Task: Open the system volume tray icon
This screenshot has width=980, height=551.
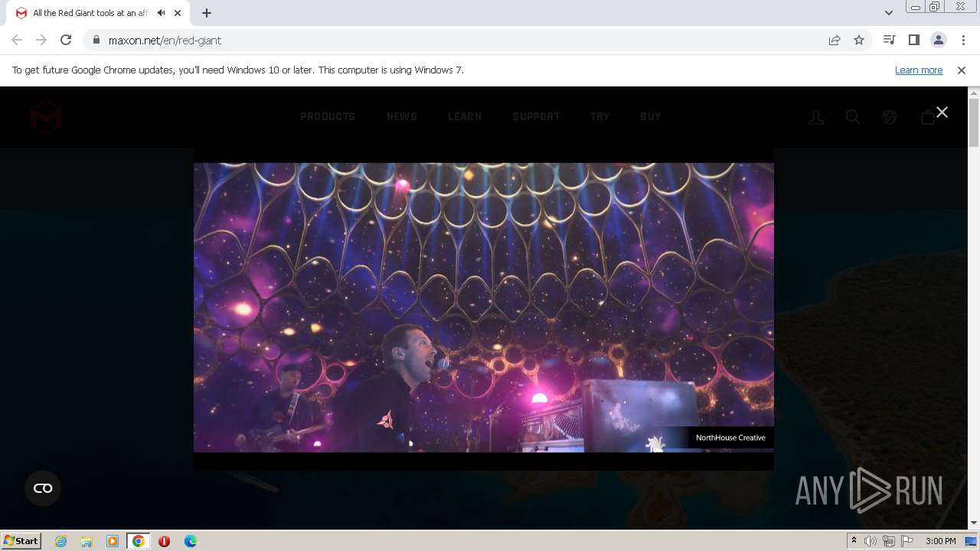Action: coord(871,541)
